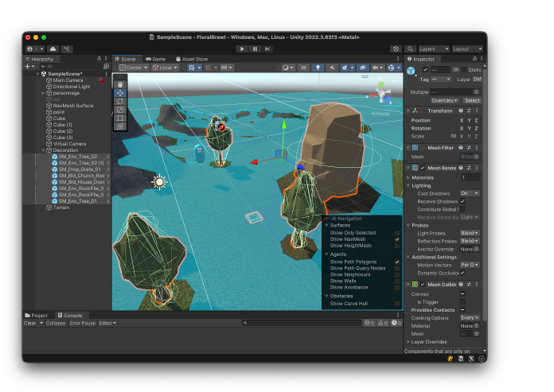Toggle scene audio

click(332, 68)
